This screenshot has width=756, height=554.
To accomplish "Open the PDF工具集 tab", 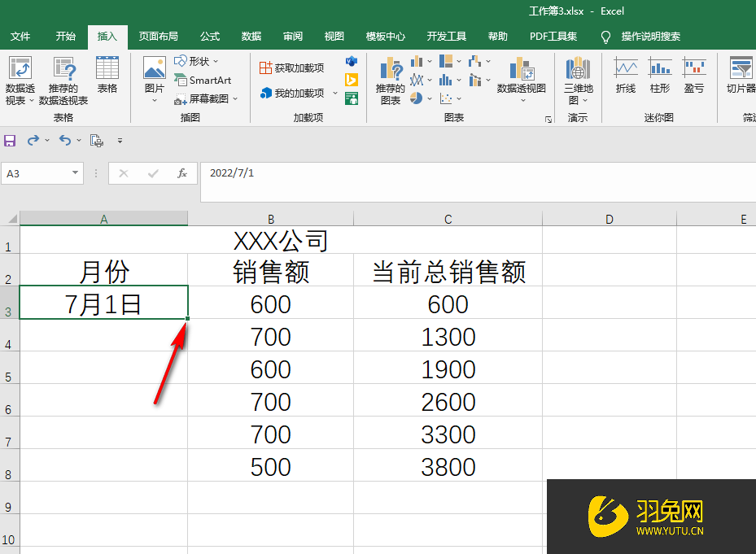I will [x=553, y=37].
